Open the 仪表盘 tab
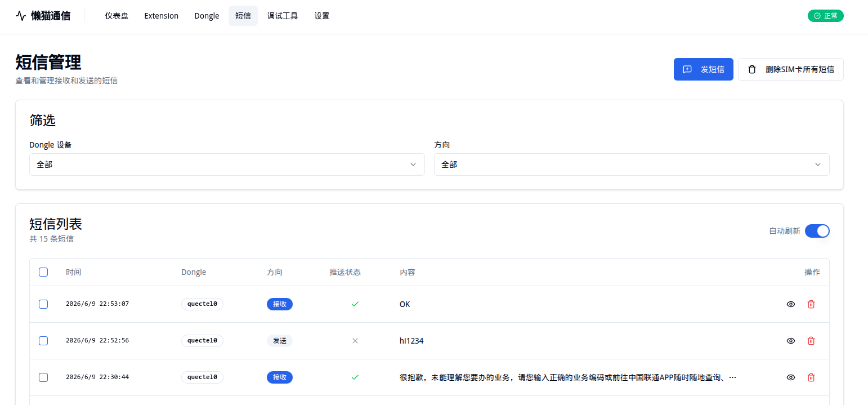The image size is (868, 405). (x=117, y=16)
